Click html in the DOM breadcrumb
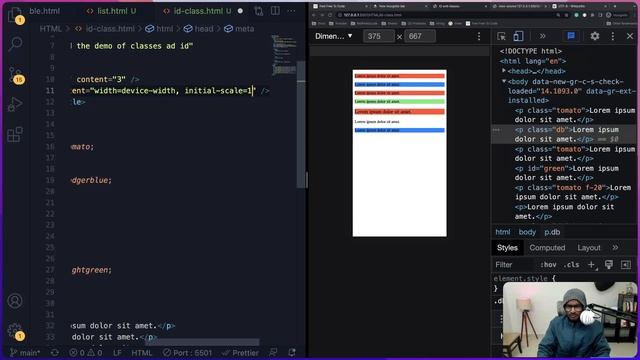This screenshot has height=360, width=640. [503, 232]
